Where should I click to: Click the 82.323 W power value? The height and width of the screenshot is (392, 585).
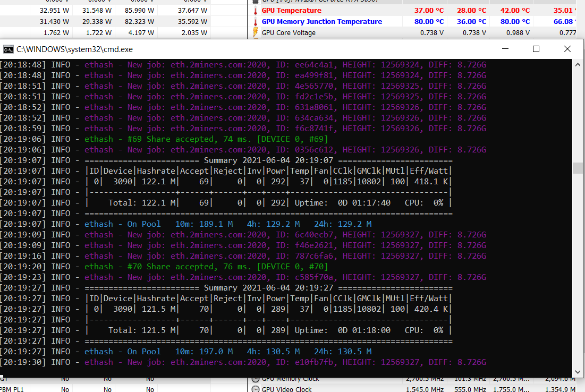(140, 22)
